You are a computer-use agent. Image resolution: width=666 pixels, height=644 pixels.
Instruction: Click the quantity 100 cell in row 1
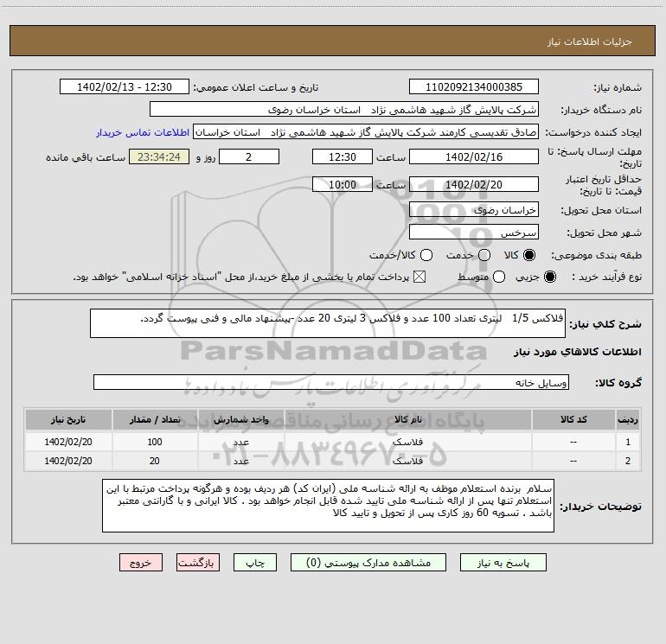tap(155, 442)
